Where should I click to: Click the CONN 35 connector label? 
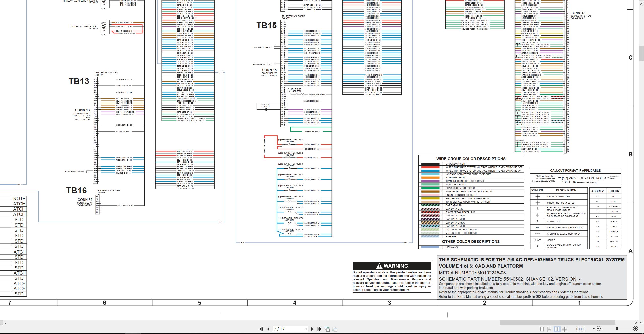[x=85, y=200]
